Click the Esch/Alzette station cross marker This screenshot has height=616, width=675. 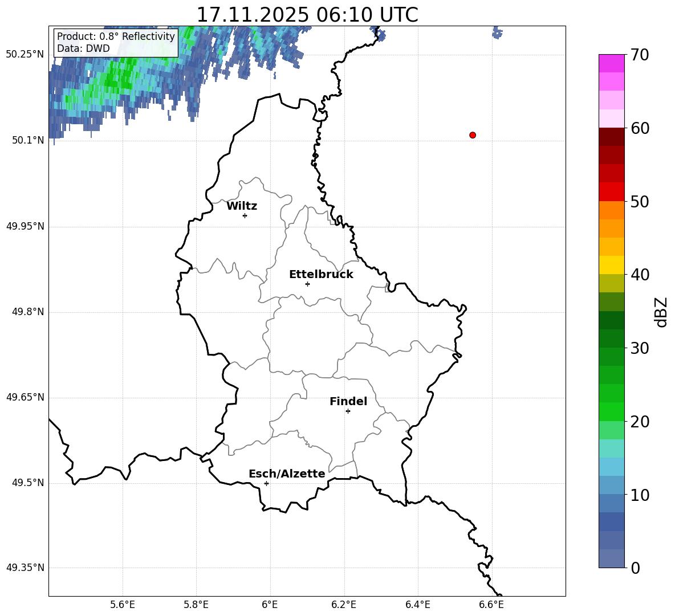(x=266, y=483)
